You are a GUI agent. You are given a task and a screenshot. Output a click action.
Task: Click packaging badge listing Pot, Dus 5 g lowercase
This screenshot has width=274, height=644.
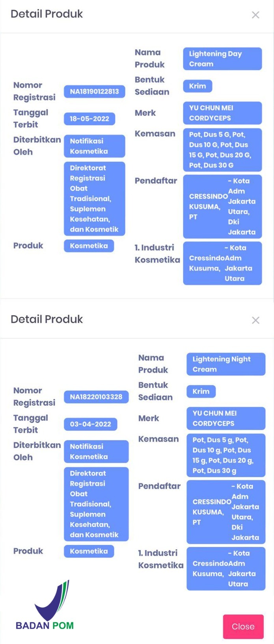coord(226,455)
